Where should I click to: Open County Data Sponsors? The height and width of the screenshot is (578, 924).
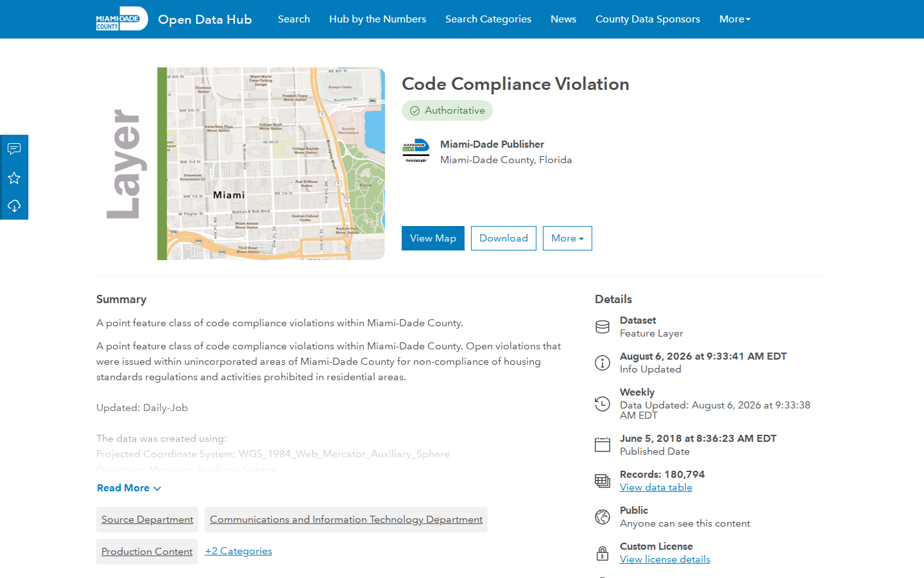pos(647,19)
